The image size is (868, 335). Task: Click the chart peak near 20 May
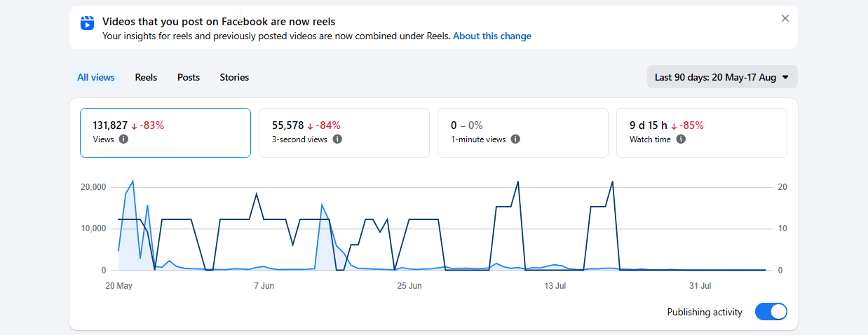pyautogui.click(x=133, y=181)
